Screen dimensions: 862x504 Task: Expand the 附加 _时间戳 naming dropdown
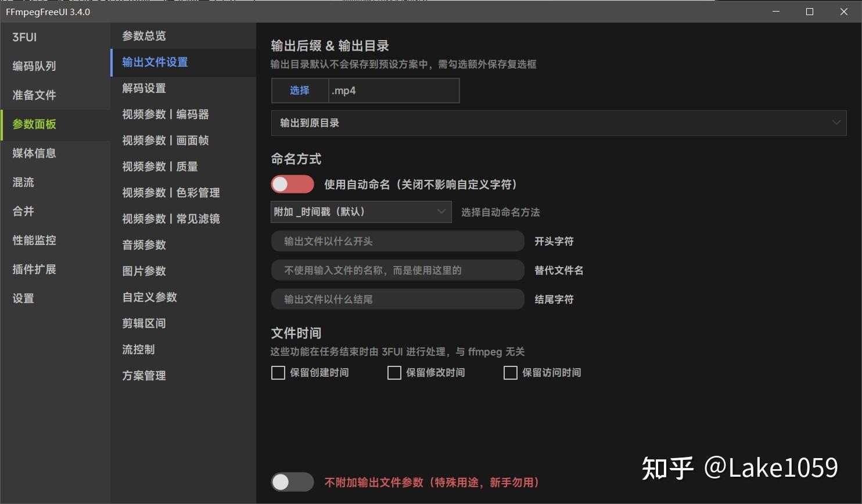[x=360, y=212]
